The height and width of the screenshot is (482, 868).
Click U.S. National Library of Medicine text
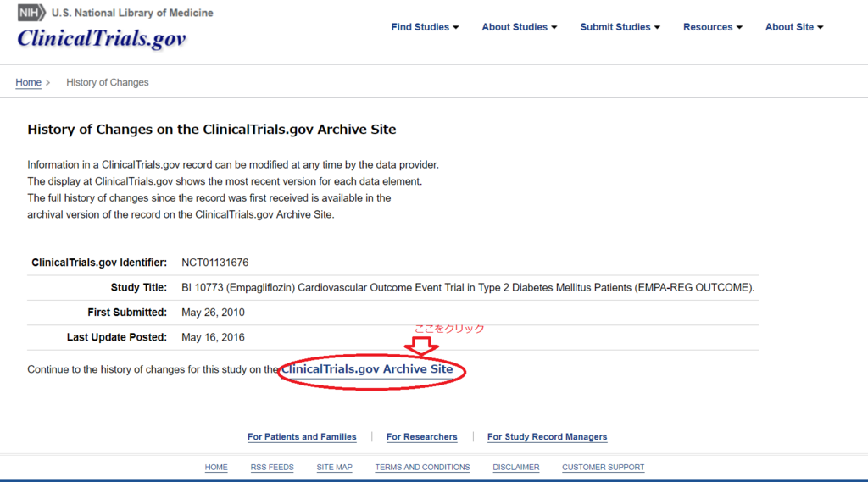click(132, 13)
